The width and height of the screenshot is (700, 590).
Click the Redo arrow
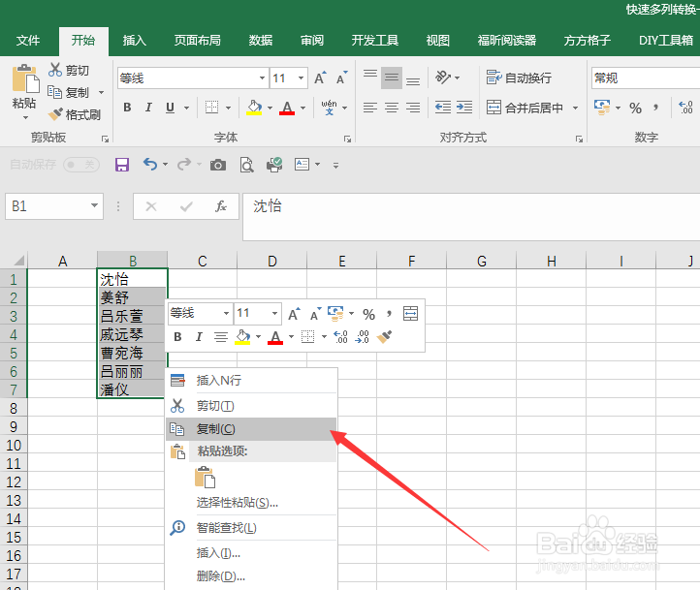click(184, 165)
